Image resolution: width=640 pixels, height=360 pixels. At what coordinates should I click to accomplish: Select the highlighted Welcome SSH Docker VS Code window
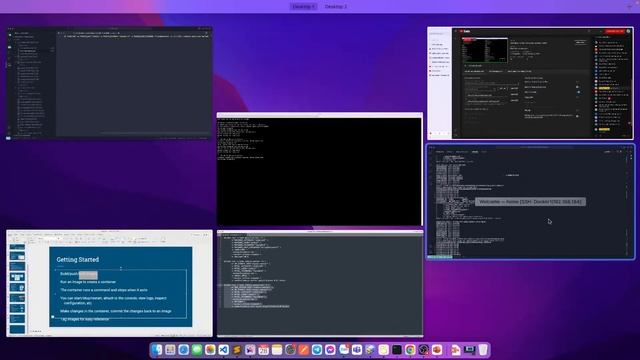pos(531,202)
